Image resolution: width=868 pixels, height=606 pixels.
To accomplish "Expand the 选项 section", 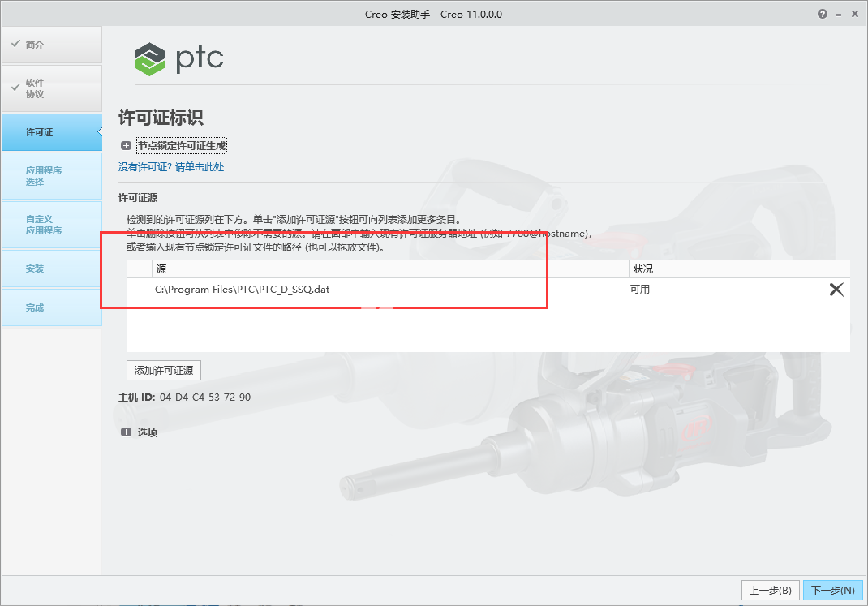I will (127, 432).
